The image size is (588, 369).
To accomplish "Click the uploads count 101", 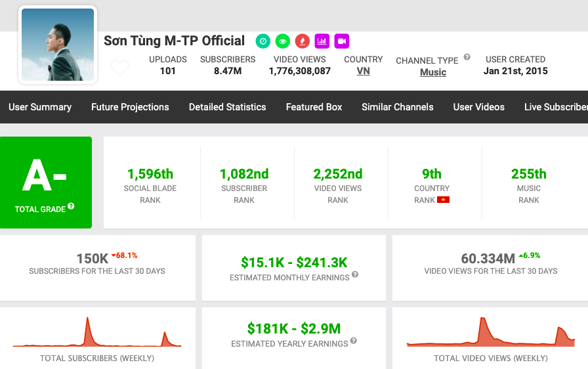I will [167, 71].
